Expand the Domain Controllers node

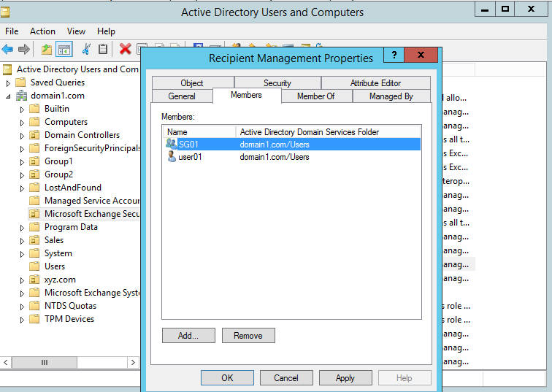tap(22, 136)
